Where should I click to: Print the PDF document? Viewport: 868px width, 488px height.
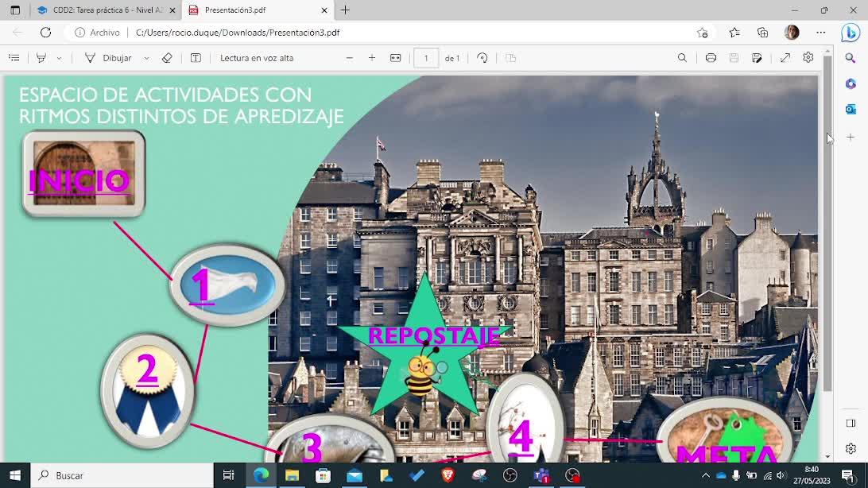pyautogui.click(x=711, y=58)
